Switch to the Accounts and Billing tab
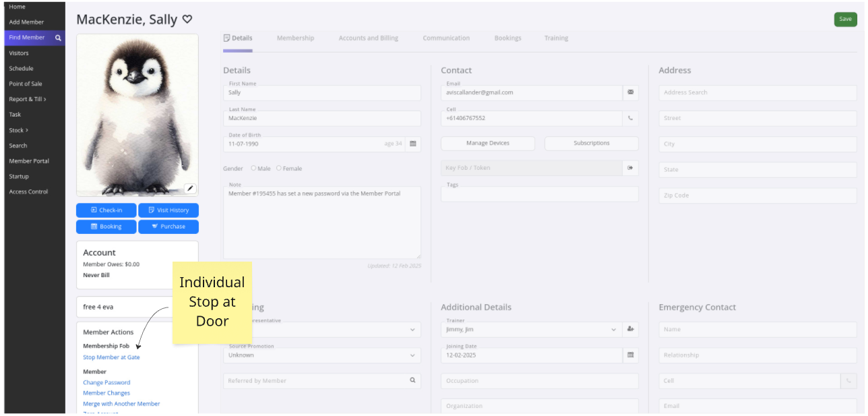 (x=368, y=38)
